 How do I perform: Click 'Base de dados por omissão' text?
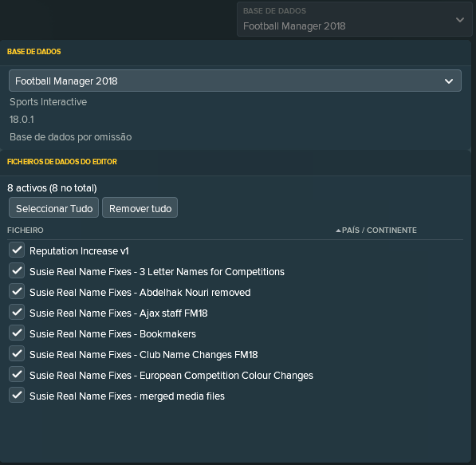[71, 137]
